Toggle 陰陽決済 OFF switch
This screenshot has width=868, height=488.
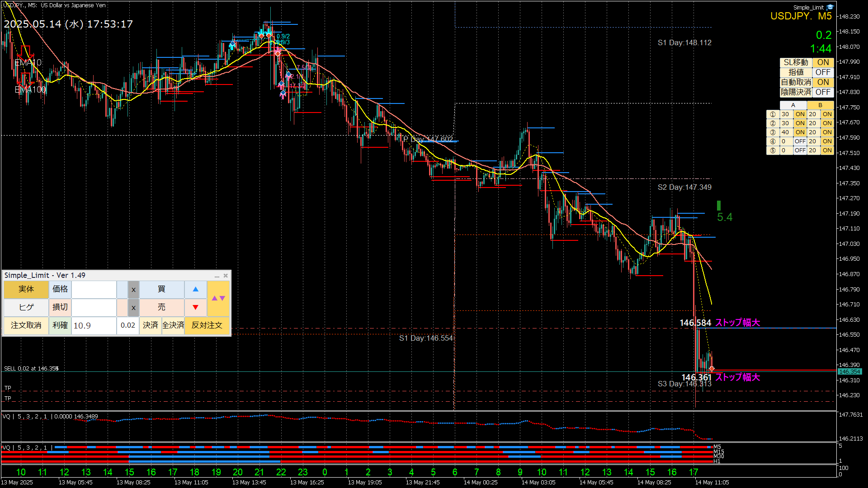[823, 92]
